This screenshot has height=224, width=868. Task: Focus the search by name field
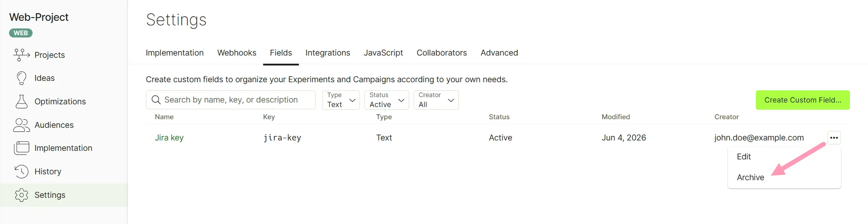click(x=231, y=100)
